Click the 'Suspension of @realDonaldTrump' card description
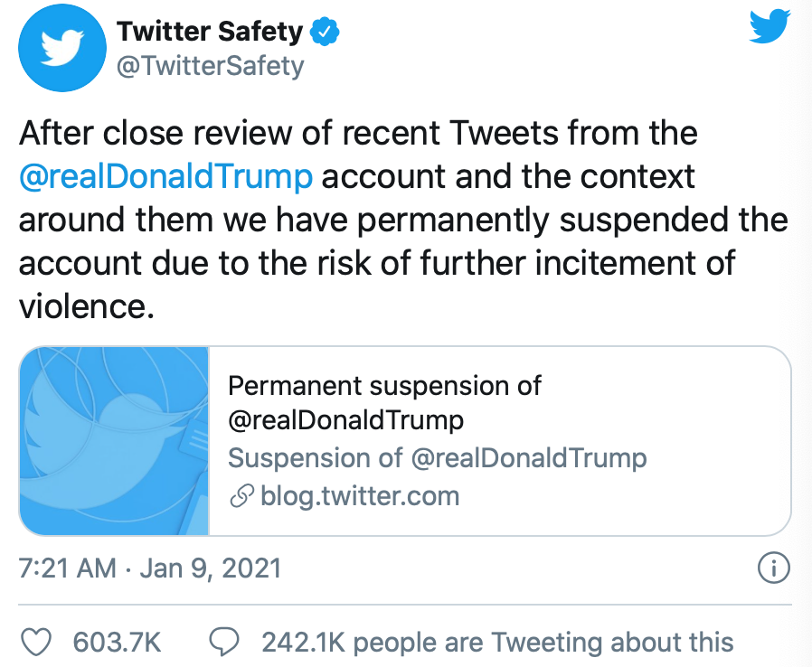 pos(438,458)
